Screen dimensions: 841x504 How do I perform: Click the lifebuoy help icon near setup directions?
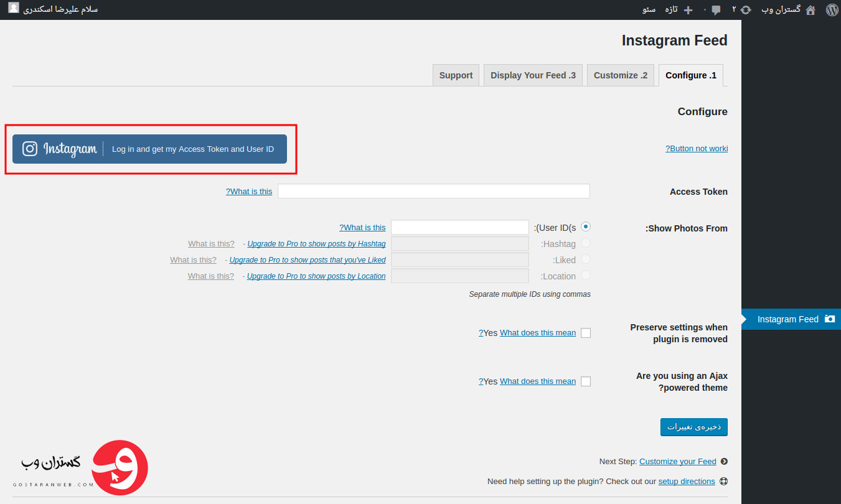point(723,482)
